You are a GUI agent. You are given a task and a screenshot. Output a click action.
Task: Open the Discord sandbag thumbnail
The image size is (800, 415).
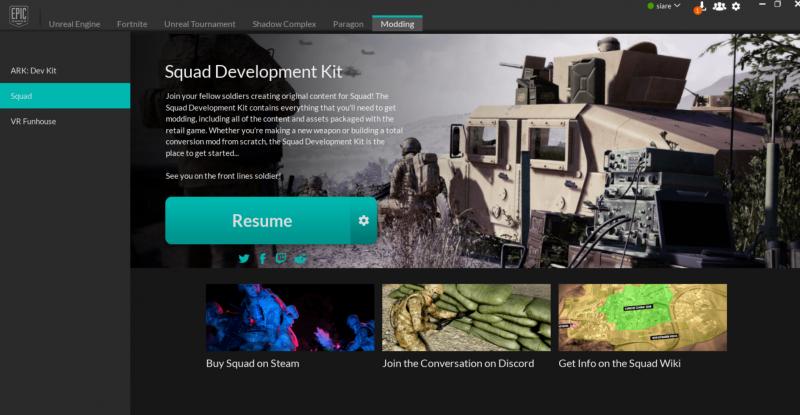466,318
